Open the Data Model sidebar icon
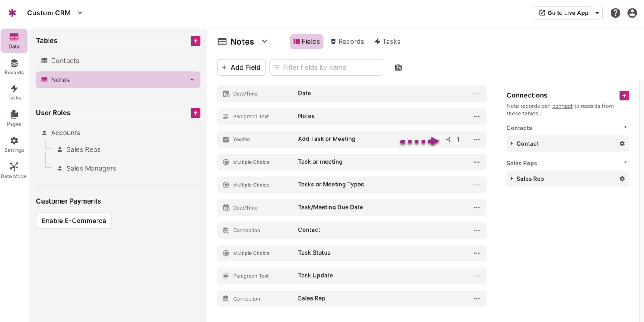Screen dimensions: 644x322 (14, 170)
